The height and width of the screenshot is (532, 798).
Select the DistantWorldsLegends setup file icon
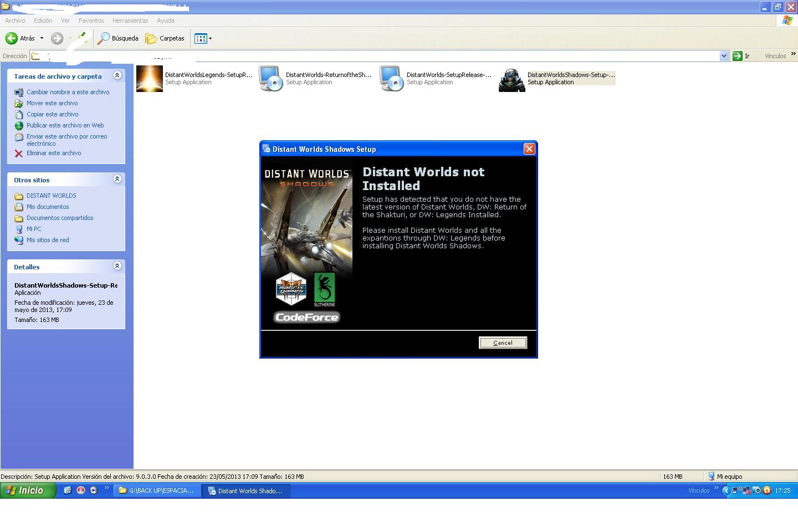150,79
